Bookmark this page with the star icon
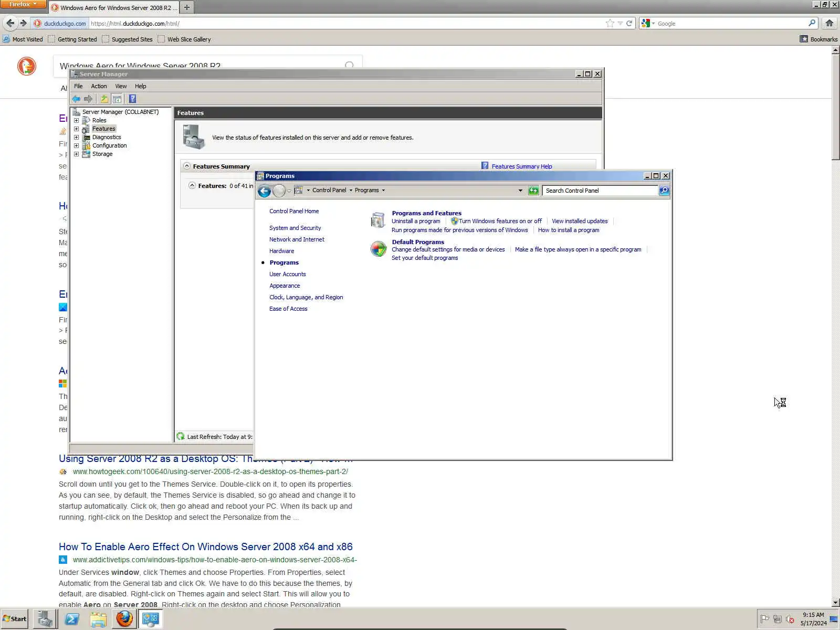The height and width of the screenshot is (630, 840). (x=610, y=23)
